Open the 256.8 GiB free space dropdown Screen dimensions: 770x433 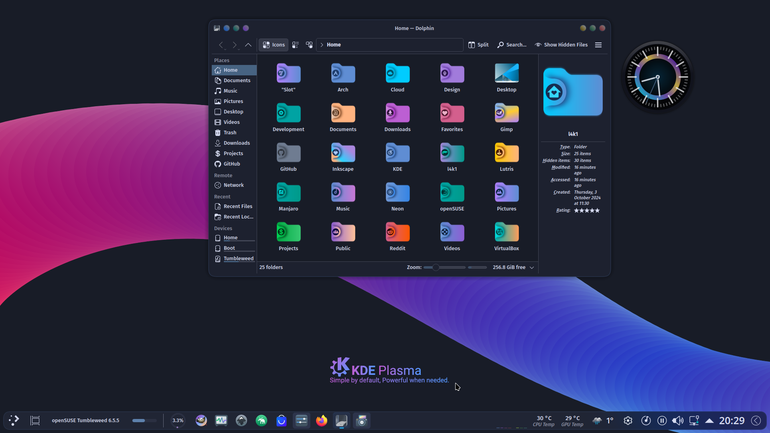click(x=532, y=268)
